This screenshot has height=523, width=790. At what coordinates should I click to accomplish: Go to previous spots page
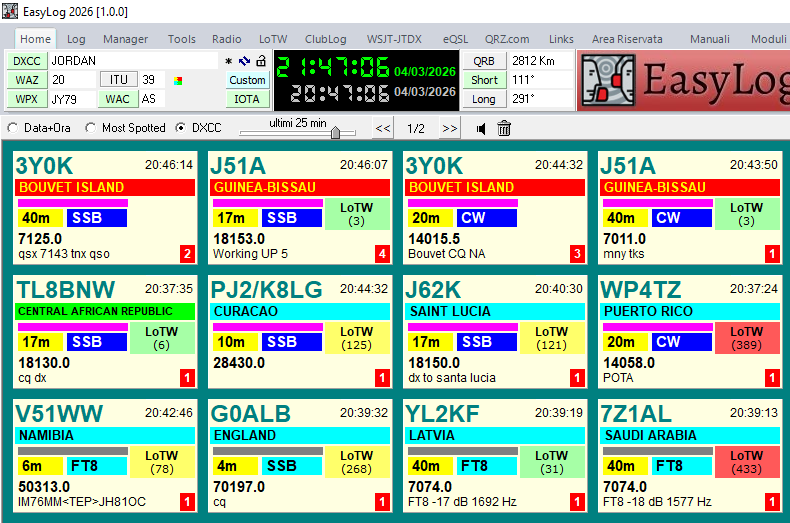[x=383, y=128]
